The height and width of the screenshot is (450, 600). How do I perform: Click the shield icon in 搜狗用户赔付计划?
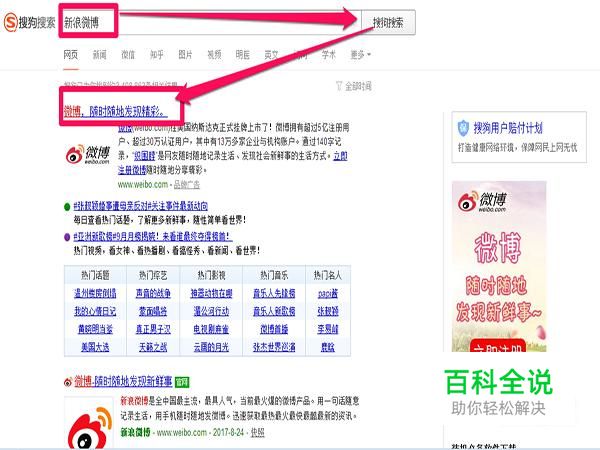tap(463, 128)
